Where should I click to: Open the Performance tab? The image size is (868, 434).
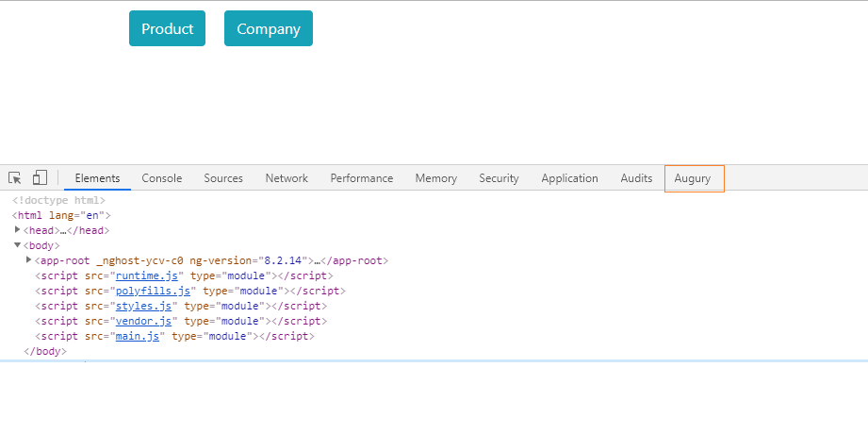tap(362, 178)
